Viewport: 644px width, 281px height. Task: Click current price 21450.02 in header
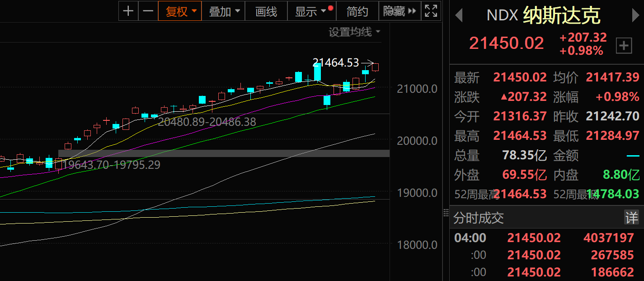507,43
